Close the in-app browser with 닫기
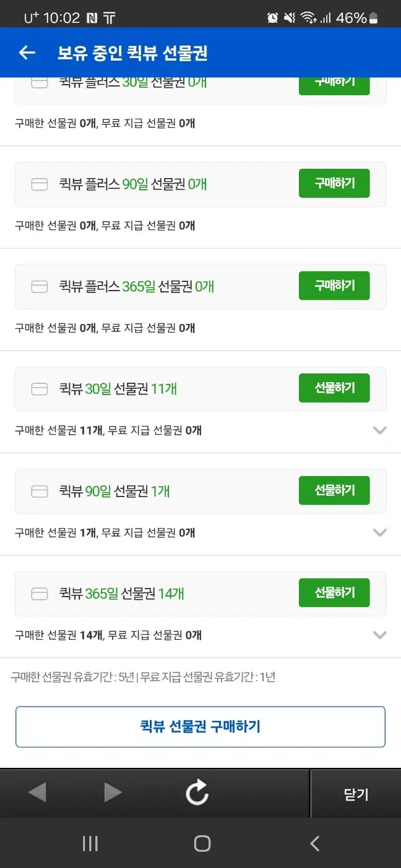The height and width of the screenshot is (868, 401). coord(356,794)
